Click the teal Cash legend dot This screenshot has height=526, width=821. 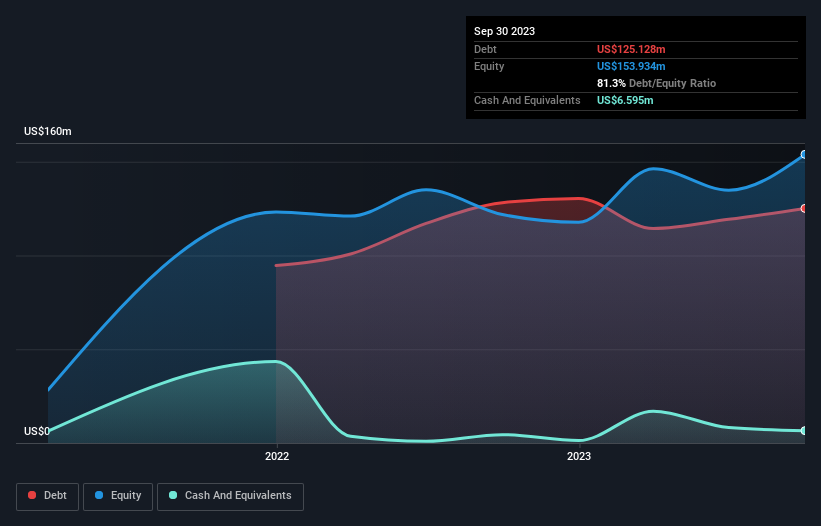pos(173,495)
